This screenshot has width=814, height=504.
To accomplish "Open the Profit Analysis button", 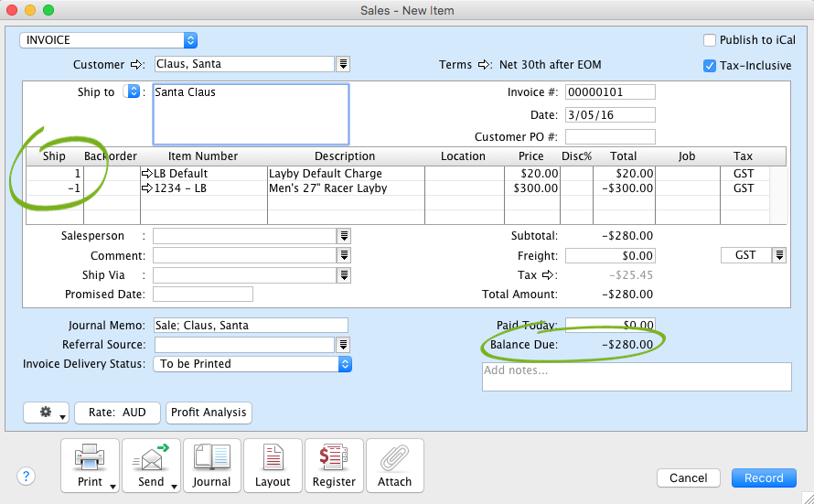I will (x=209, y=413).
